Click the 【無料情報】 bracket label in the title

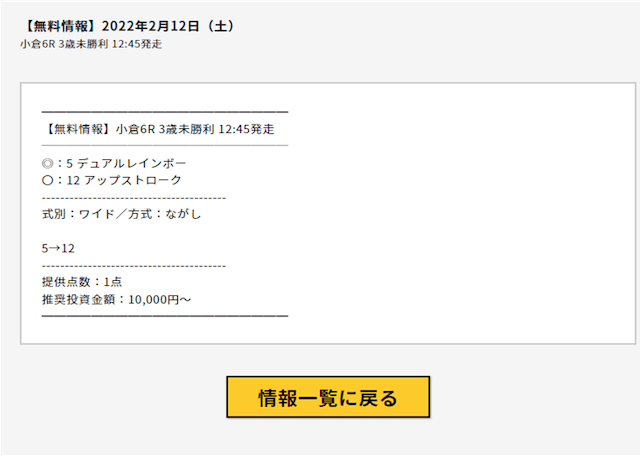61,26
